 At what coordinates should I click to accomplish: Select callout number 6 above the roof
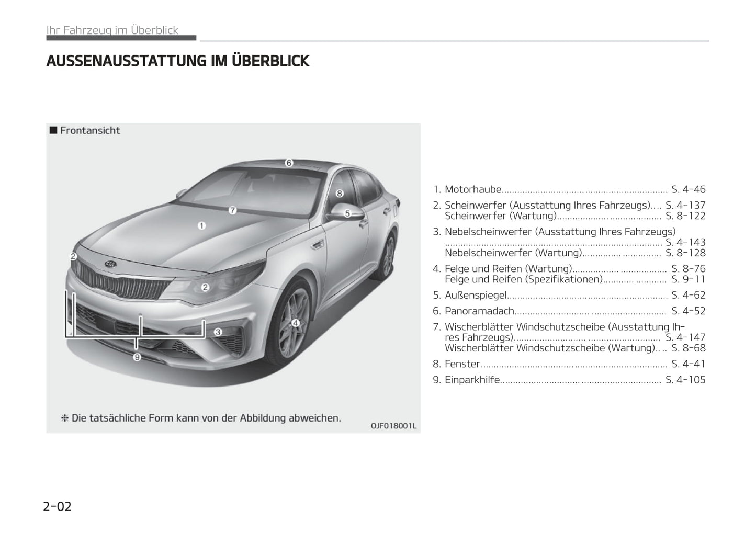(288, 163)
